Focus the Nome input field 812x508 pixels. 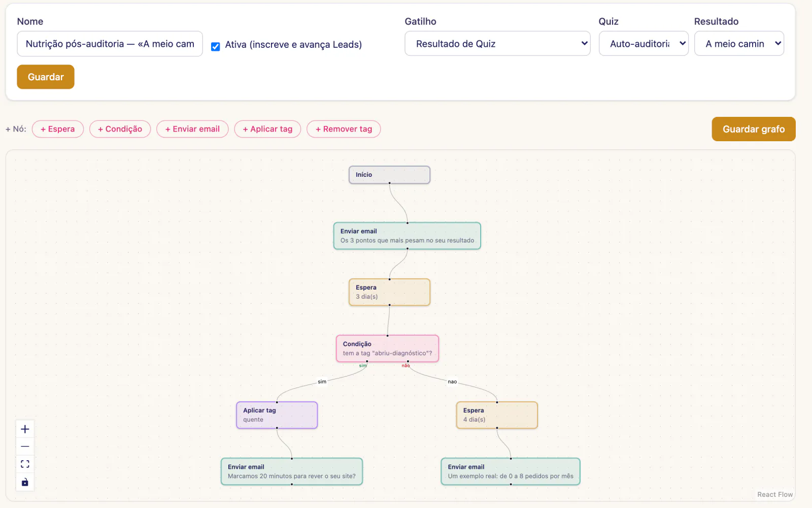click(110, 44)
